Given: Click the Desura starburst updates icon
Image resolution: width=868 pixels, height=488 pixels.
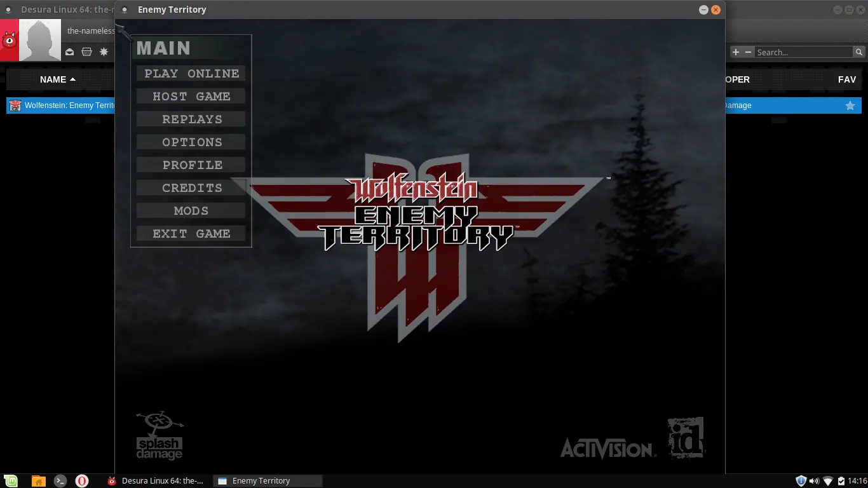Looking at the screenshot, I should pos(104,52).
